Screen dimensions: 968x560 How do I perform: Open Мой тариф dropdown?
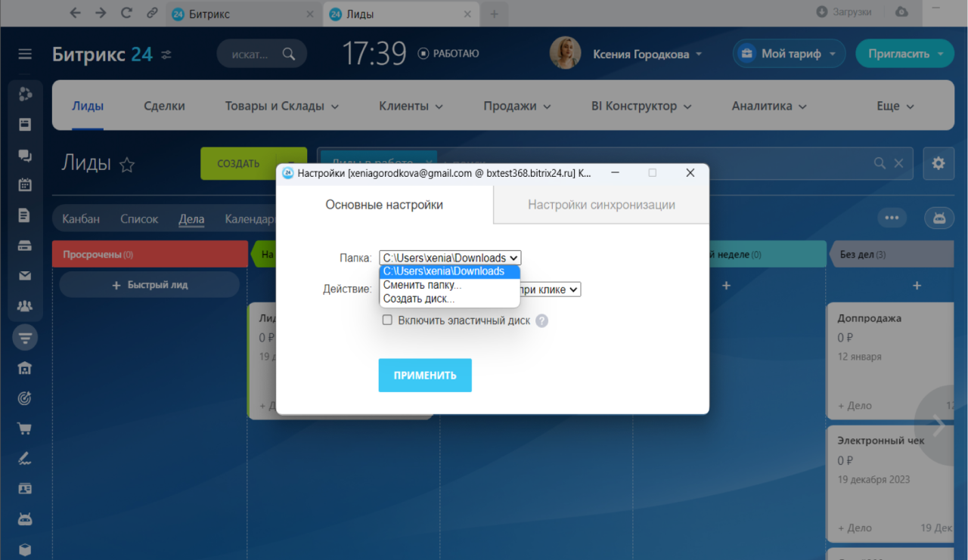coord(789,54)
